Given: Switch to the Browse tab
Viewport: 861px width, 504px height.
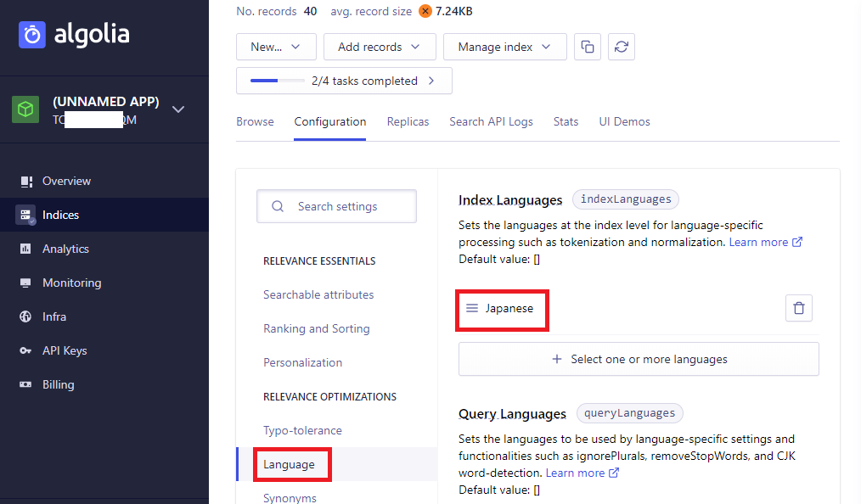Looking at the screenshot, I should pyautogui.click(x=255, y=121).
